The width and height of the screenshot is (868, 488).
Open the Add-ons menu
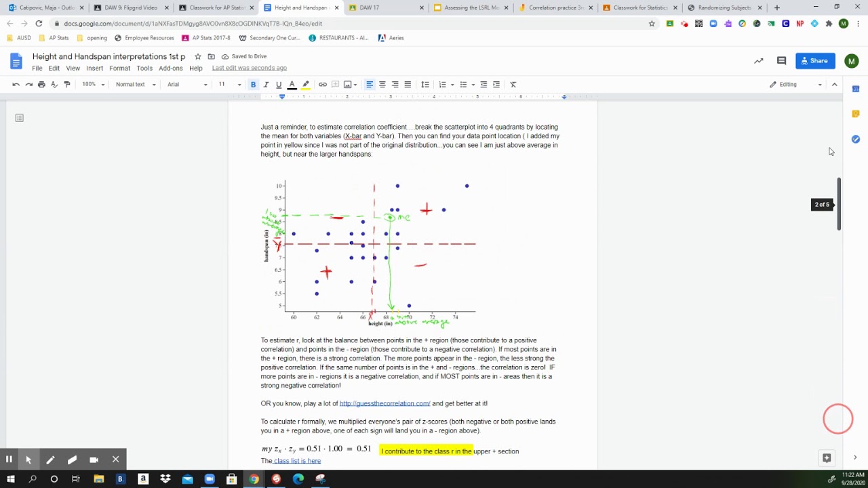[x=171, y=68]
